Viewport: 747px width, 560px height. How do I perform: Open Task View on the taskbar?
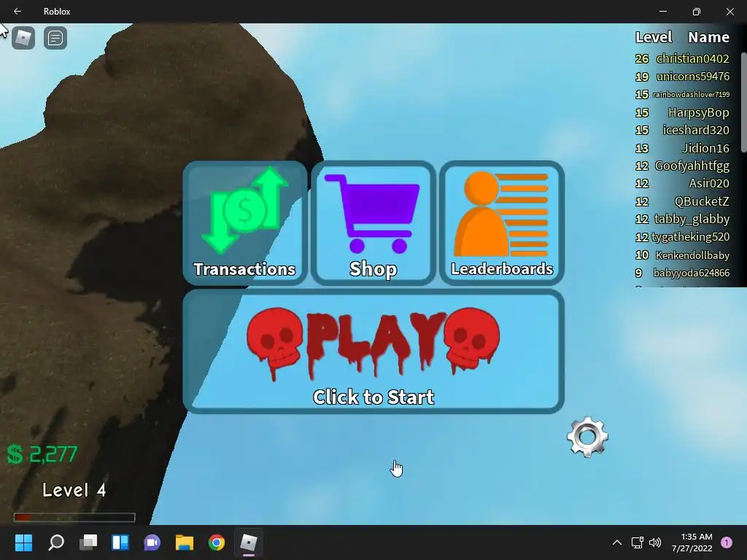tap(88, 542)
